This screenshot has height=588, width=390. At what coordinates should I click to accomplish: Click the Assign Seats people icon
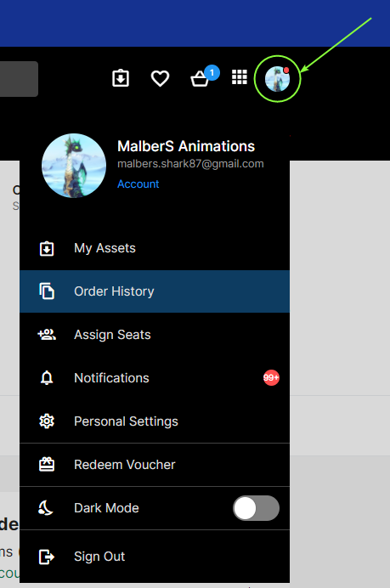(47, 334)
